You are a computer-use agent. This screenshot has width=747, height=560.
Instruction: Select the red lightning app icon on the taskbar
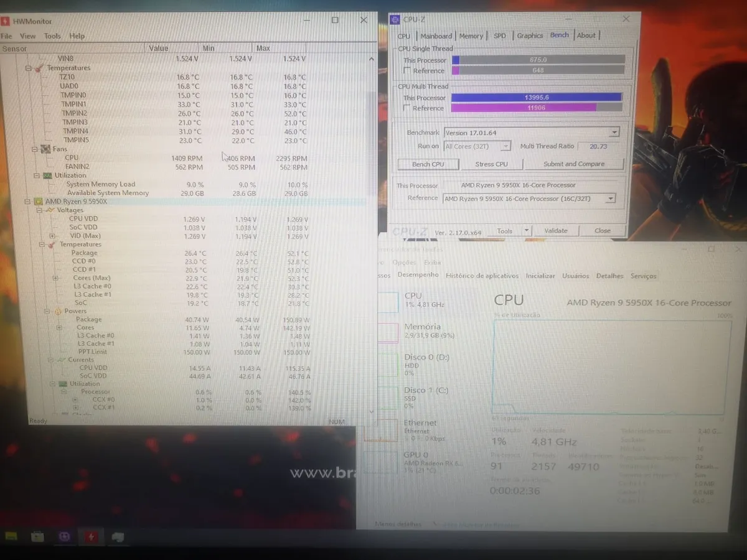pos(92,536)
